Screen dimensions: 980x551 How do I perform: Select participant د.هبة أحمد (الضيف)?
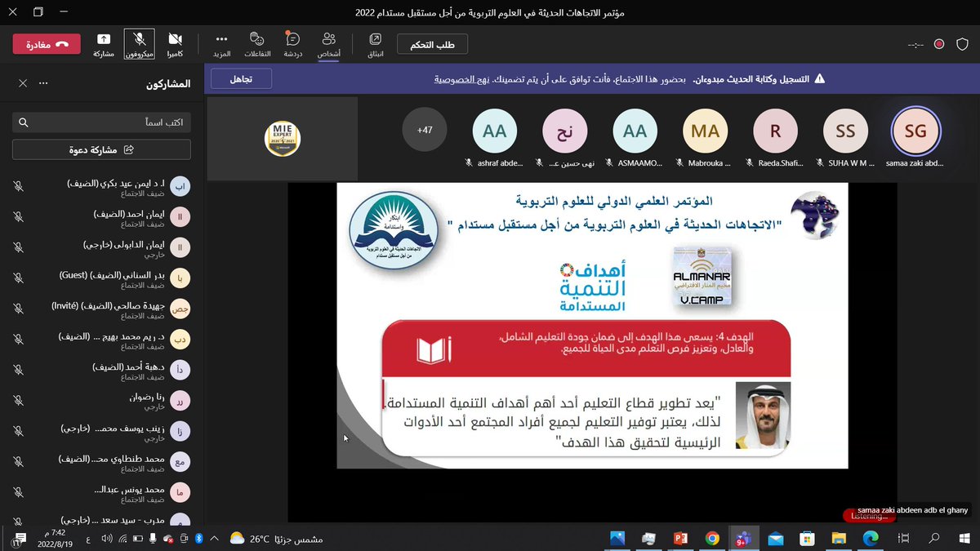tap(101, 371)
